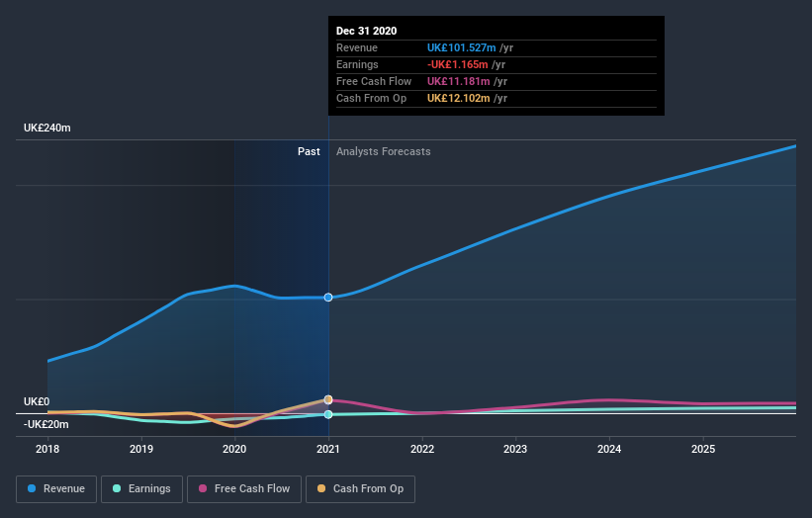Click the Revenue data point at 2021
Viewport: 812px width, 518px height.
tap(328, 297)
